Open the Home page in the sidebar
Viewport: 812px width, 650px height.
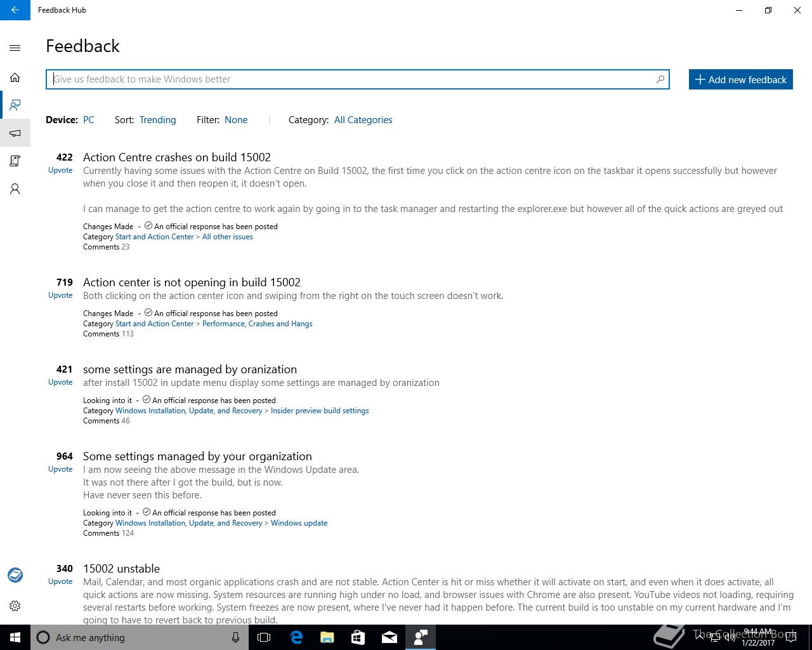point(15,77)
